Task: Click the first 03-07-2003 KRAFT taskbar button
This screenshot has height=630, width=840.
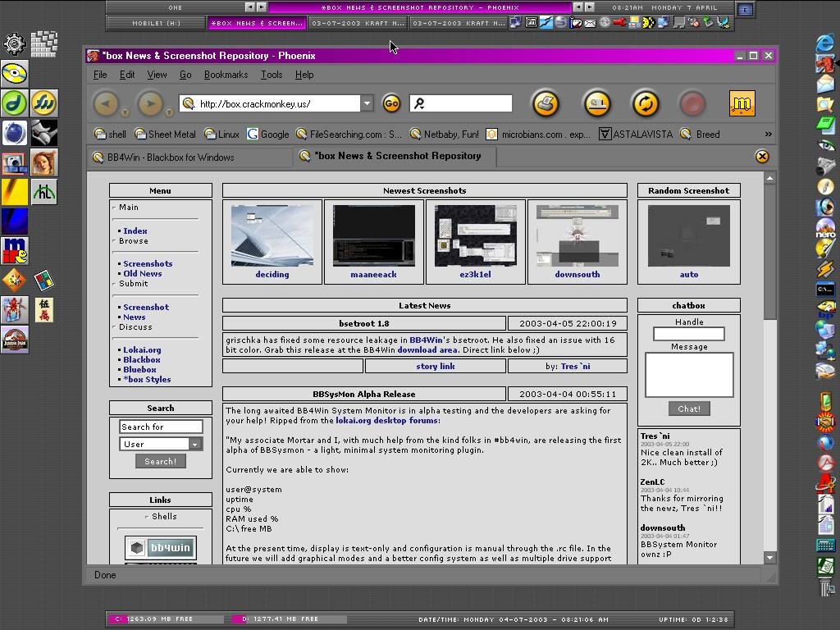Action: coord(358,23)
